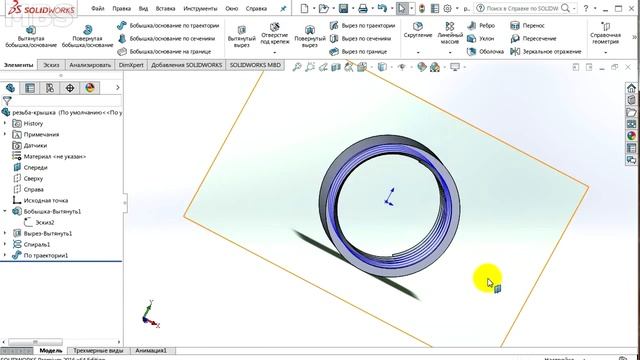The height and width of the screenshot is (360, 640).
Task: Select Зеркальное отражение tool
Action: (546, 51)
